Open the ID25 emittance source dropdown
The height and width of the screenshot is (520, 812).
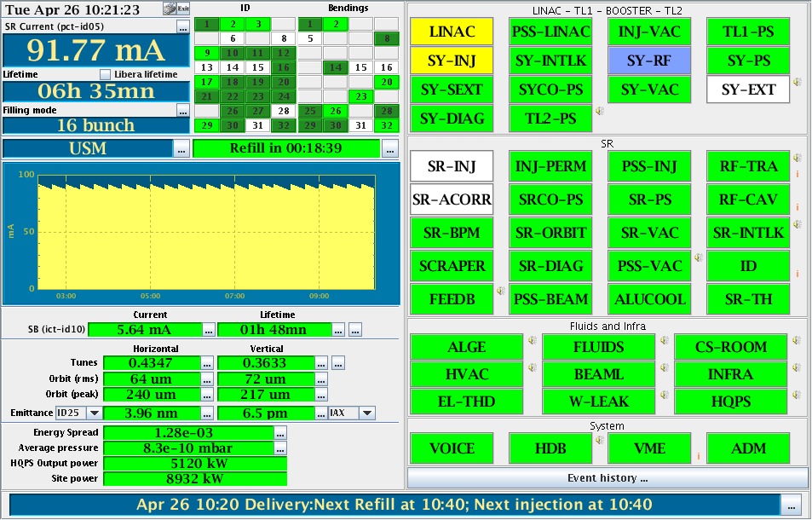[x=78, y=413]
